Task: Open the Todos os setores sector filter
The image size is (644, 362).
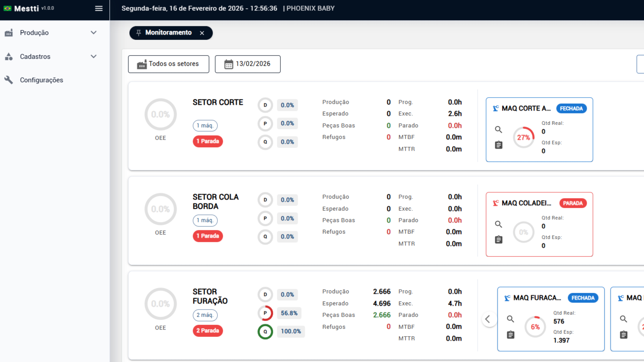Action: click(x=169, y=64)
